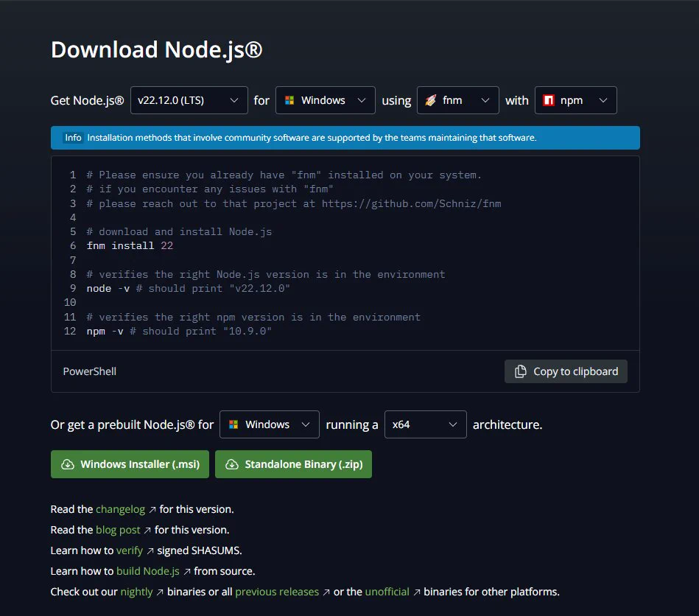
Task: Open the unofficial binaries link
Action: (387, 592)
